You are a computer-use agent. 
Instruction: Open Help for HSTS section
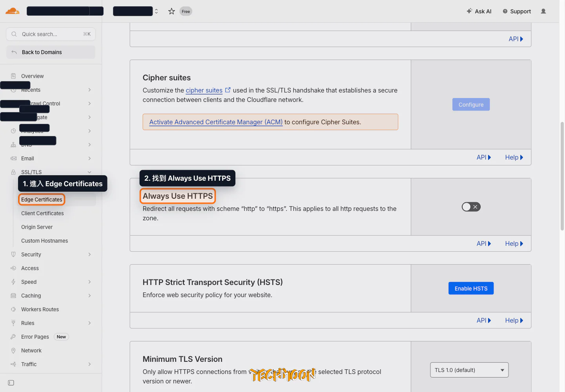click(x=514, y=320)
